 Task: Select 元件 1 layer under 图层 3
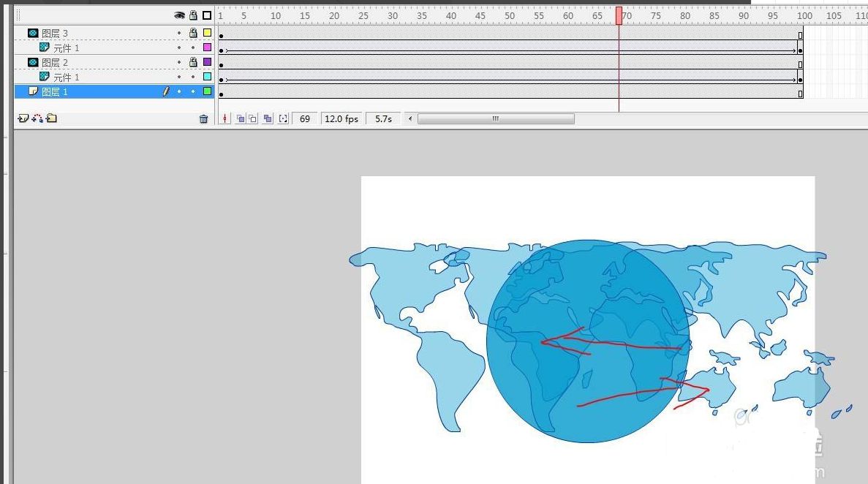click(66, 48)
